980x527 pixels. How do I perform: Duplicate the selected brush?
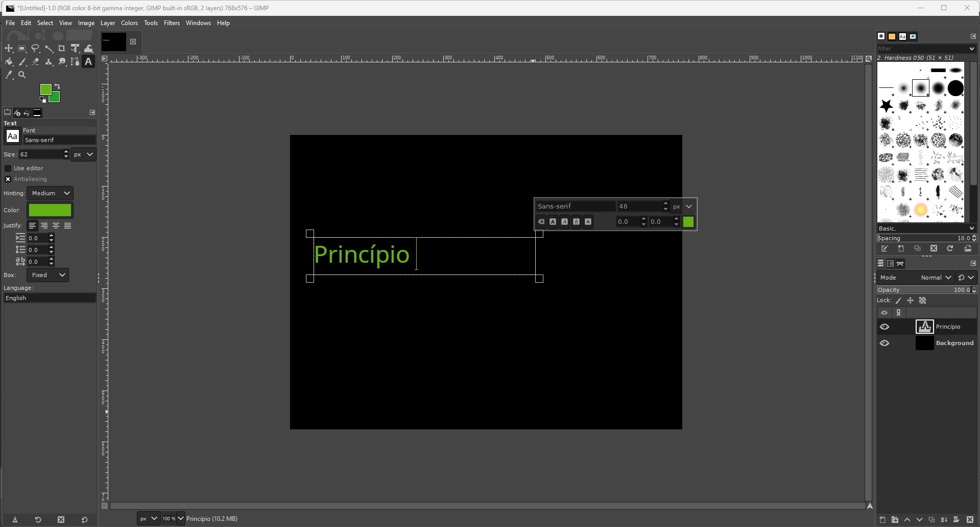[x=917, y=248]
